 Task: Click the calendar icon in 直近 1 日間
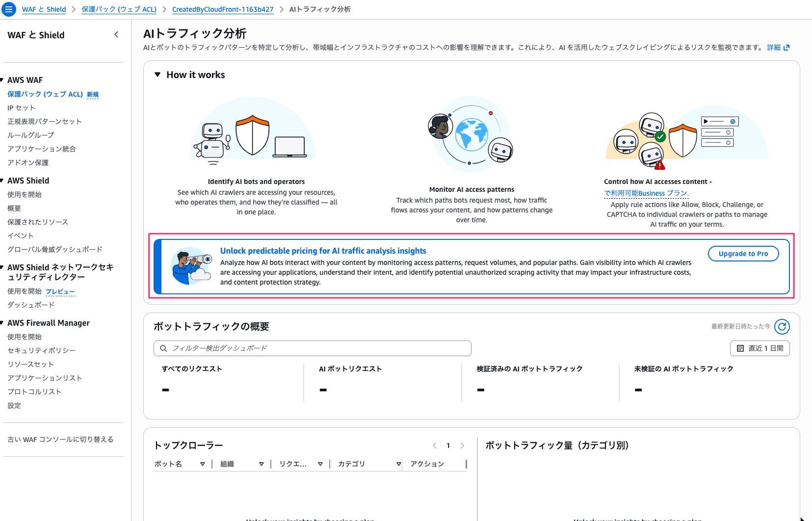point(740,348)
